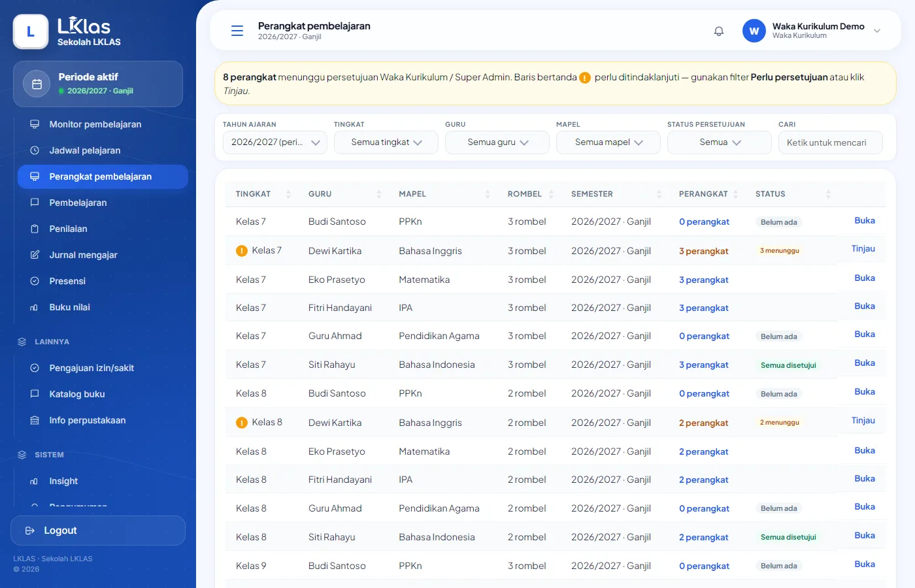Click the 3 menunggu status badge
The width and height of the screenshot is (915, 588).
click(780, 251)
